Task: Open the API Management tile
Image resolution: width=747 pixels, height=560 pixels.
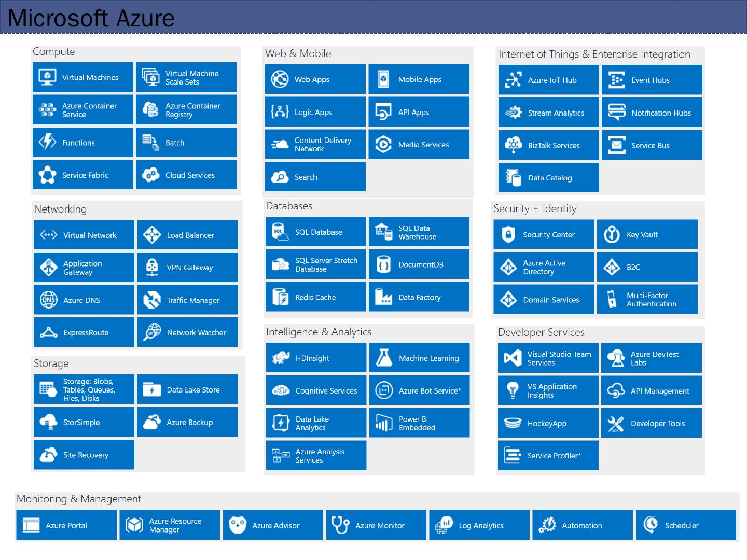Action: [x=652, y=390]
